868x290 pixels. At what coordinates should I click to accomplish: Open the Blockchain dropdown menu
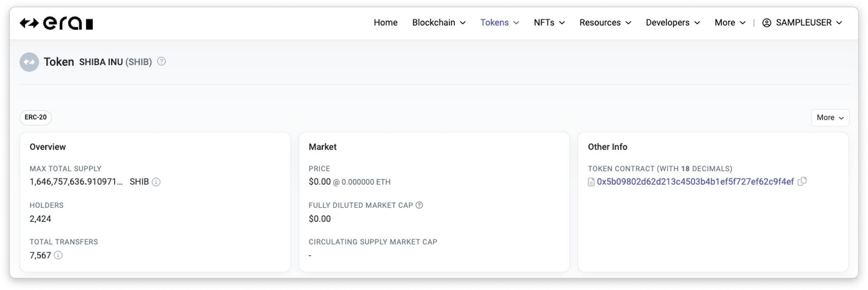pos(439,23)
